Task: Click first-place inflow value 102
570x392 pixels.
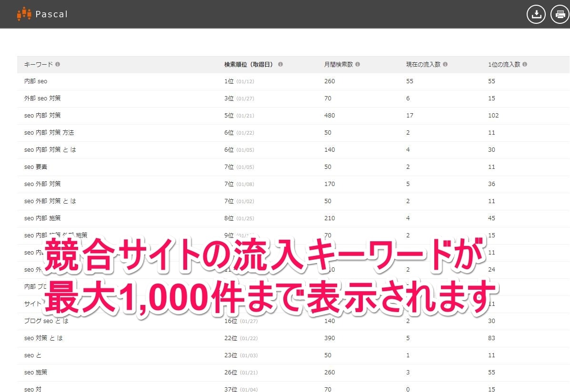Action: (x=493, y=116)
